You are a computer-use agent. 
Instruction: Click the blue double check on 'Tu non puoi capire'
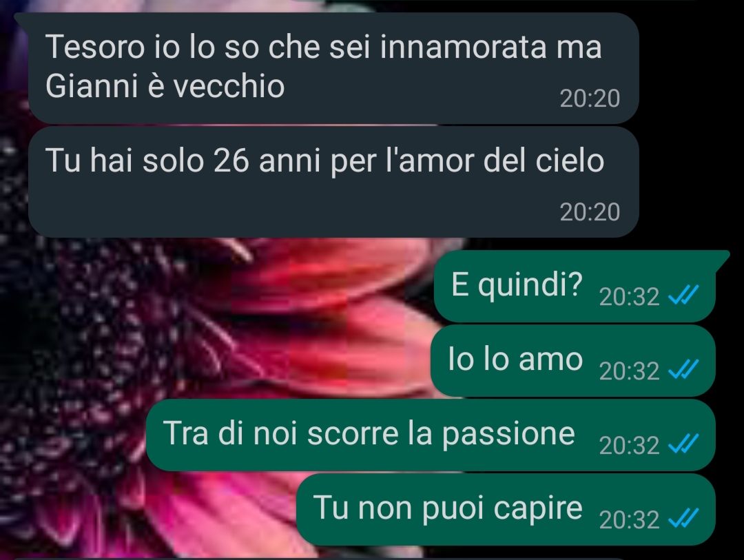point(683,518)
